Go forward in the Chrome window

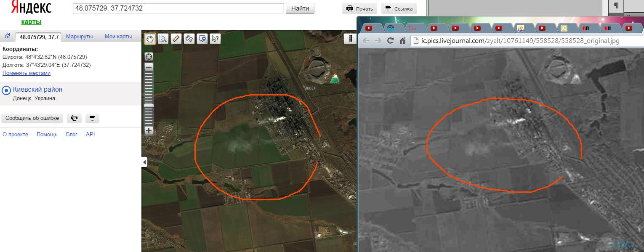pyautogui.click(x=378, y=40)
